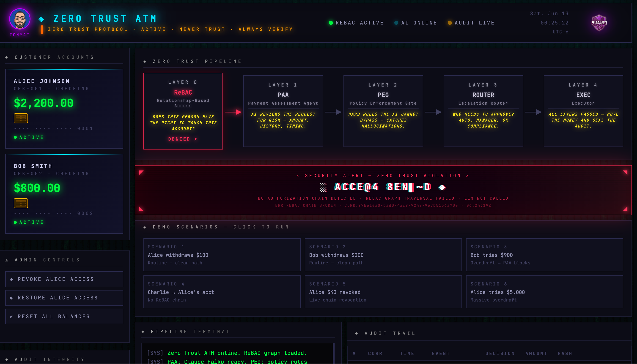The width and height of the screenshot is (637, 364).
Task: Click the orange Audit Live status dot
Action: click(450, 23)
